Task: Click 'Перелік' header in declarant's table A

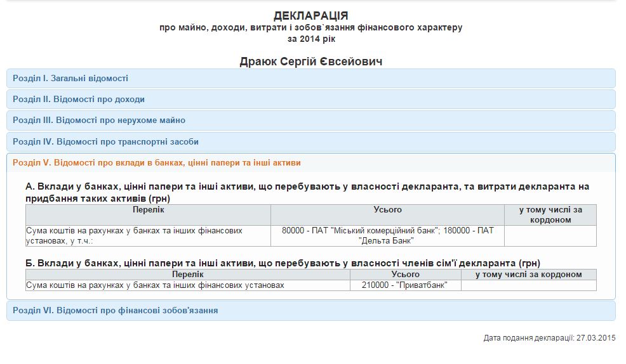Action: point(148,210)
